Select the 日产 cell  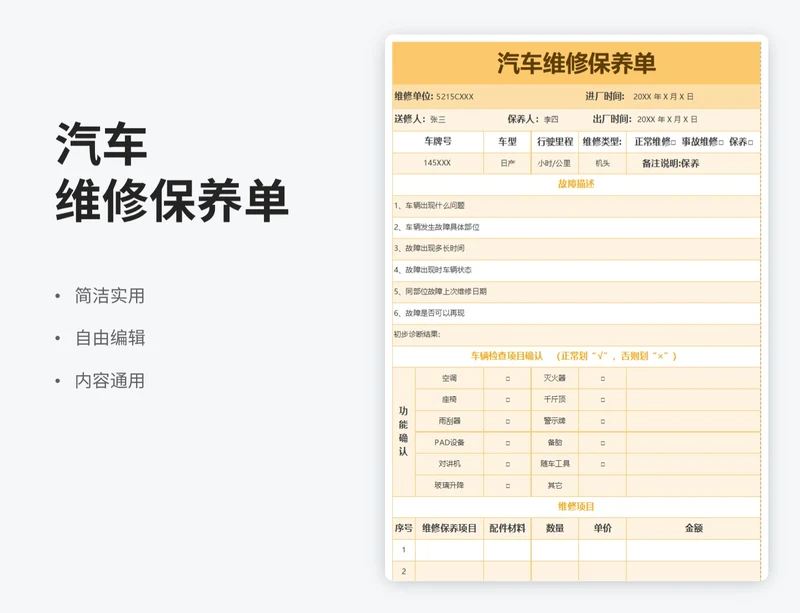click(508, 163)
